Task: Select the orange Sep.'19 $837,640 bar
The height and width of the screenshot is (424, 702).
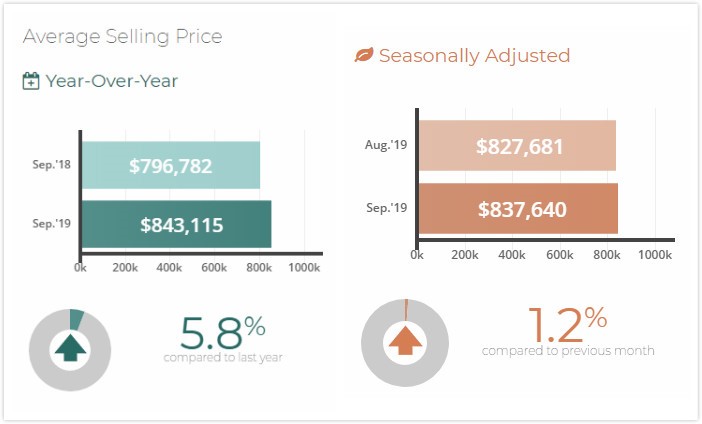Action: [x=518, y=209]
